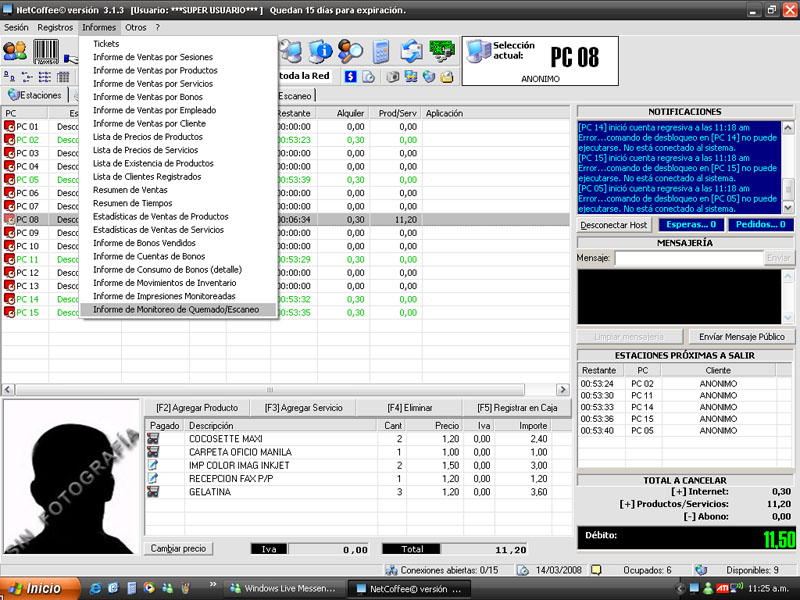This screenshot has height=600, width=800.
Task: Switch to details grid view
Action: [x=63, y=77]
